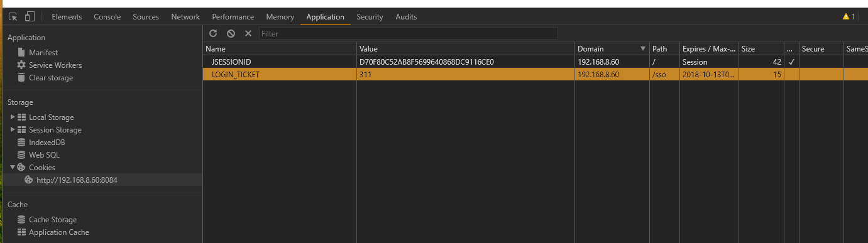This screenshot has height=243, width=868.
Task: Click into the cookie Filter field
Action: (x=408, y=33)
